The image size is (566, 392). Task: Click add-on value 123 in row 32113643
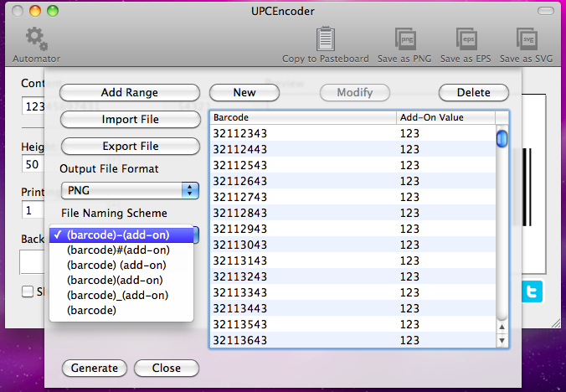(x=409, y=340)
